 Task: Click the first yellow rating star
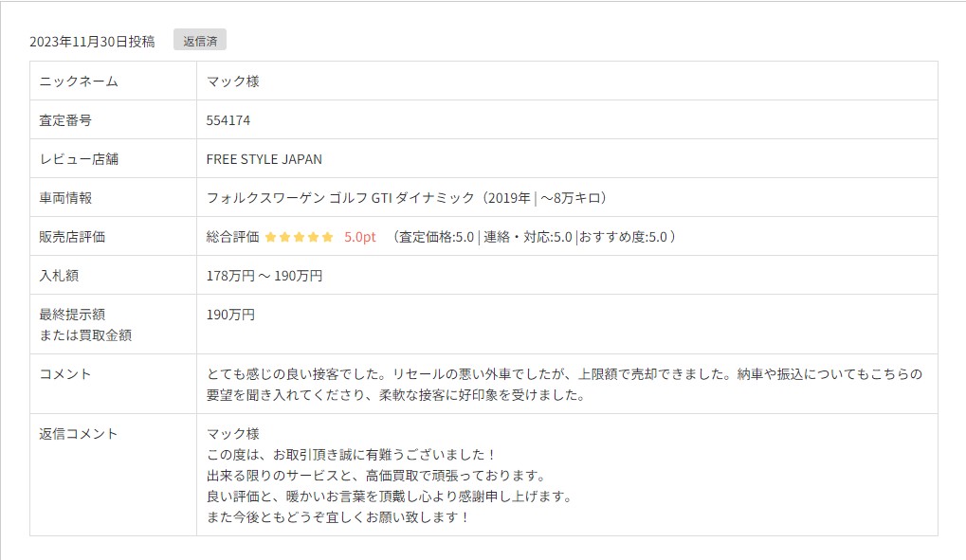[x=270, y=237]
